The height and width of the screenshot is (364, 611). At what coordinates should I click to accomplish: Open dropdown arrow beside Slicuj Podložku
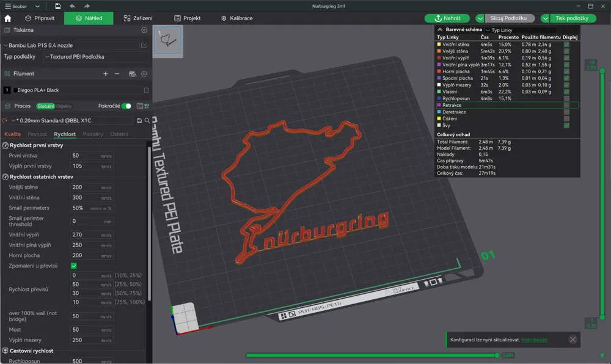pyautogui.click(x=480, y=18)
